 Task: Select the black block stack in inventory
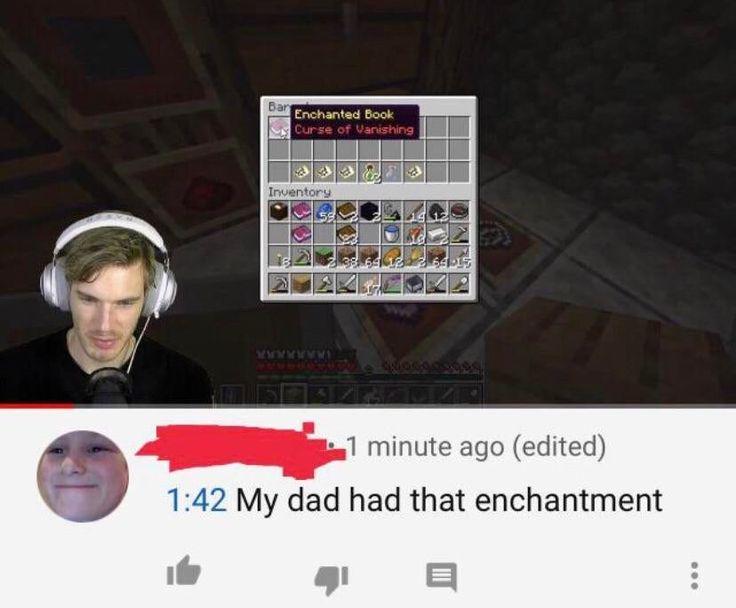pos(369,211)
